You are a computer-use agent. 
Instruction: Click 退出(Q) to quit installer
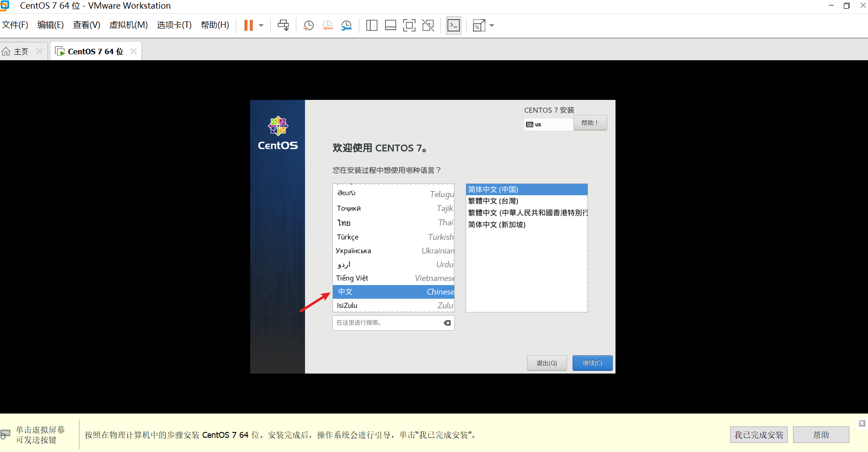[x=547, y=363]
